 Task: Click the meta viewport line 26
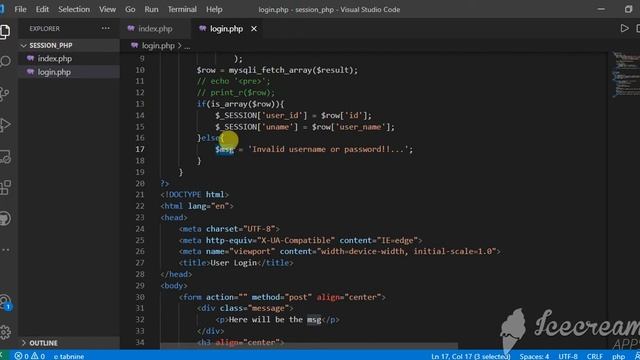340,251
